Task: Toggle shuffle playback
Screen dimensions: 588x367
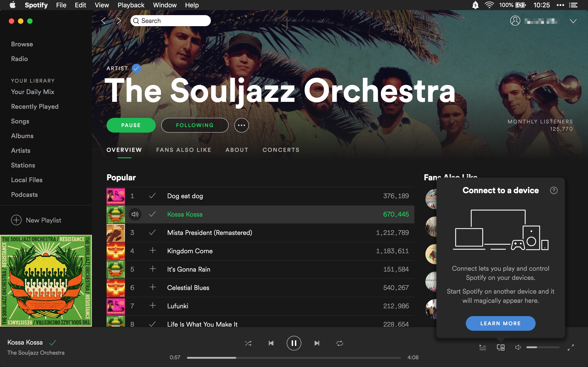Action: (x=248, y=343)
